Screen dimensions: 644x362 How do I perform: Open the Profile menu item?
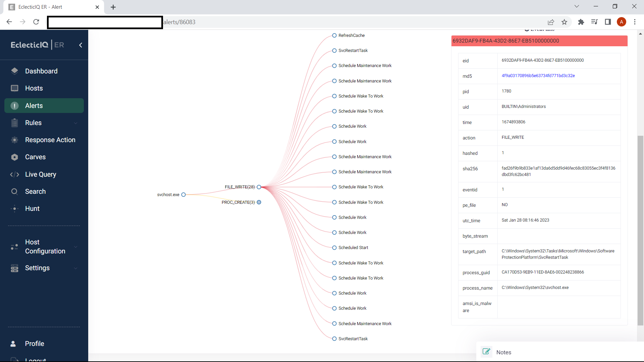35,344
